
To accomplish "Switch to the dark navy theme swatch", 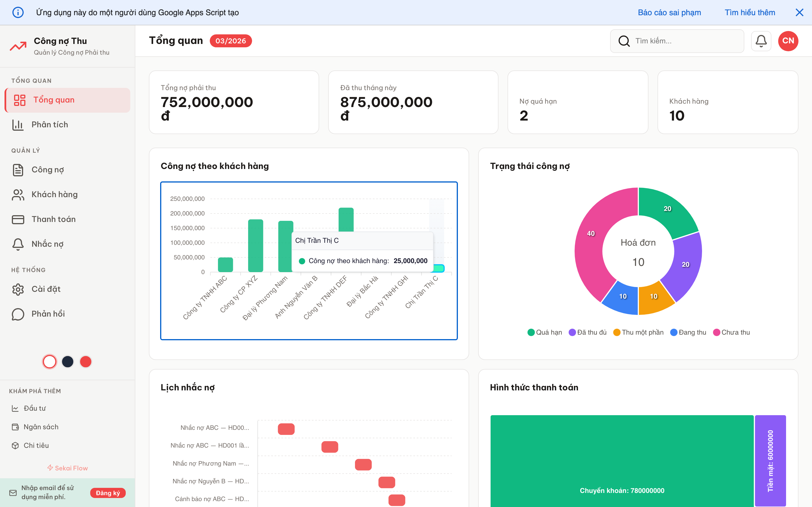I will (68, 361).
